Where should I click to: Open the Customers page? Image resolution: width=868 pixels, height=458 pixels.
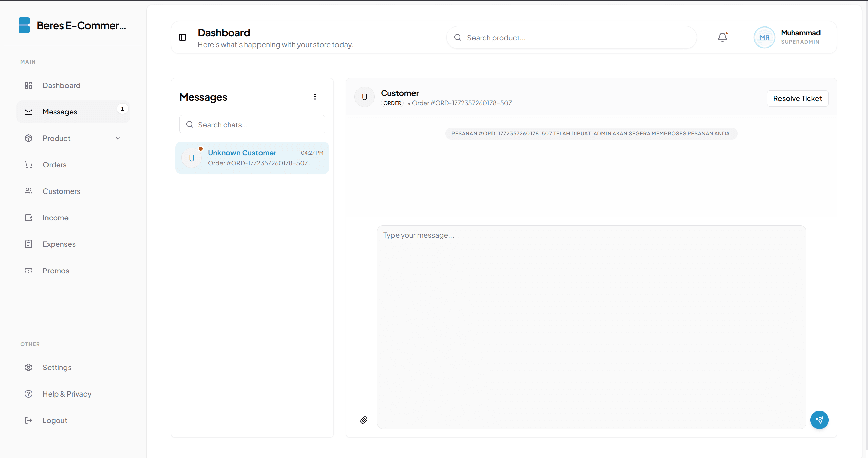[73, 191]
